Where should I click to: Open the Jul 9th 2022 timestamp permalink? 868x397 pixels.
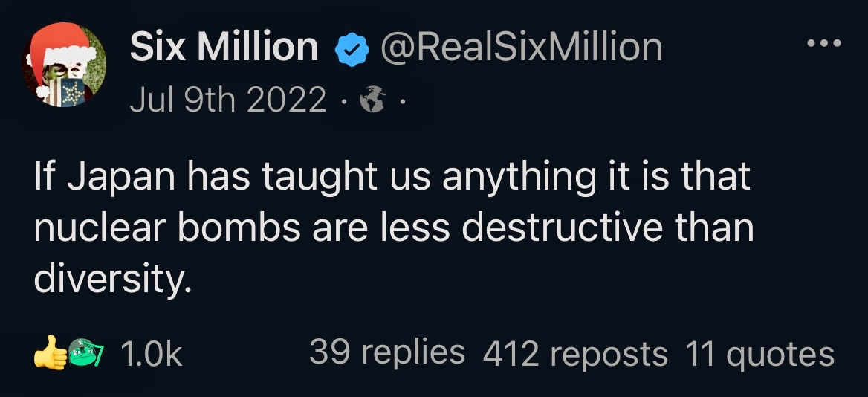point(228,99)
